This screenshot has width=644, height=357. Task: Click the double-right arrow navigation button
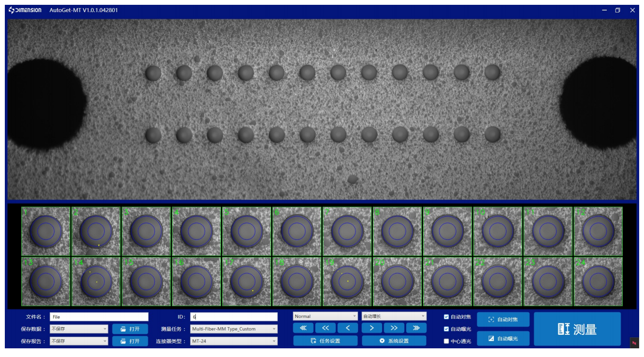(394, 328)
